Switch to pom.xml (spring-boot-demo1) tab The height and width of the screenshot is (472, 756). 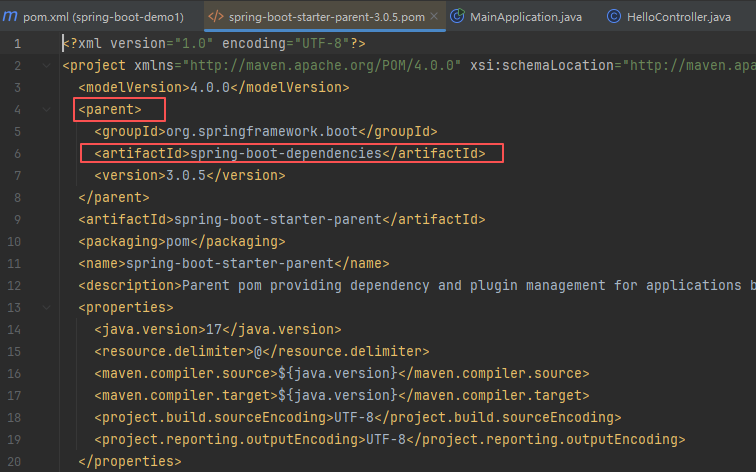(94, 17)
